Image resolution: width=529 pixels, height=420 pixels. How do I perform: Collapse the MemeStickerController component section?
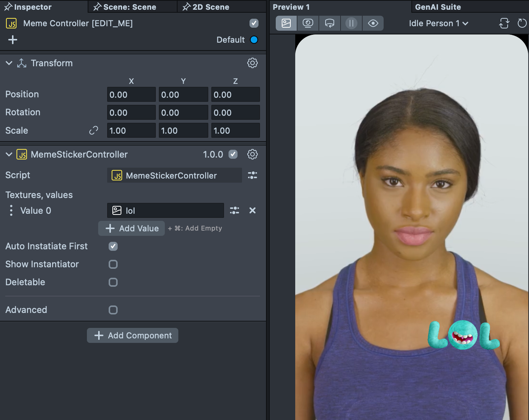tap(9, 154)
